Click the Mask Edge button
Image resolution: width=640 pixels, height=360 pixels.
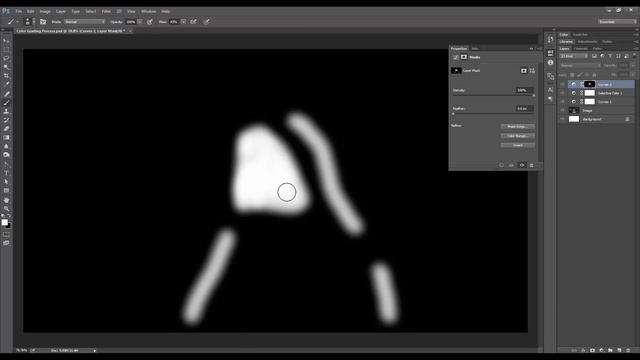click(x=518, y=127)
